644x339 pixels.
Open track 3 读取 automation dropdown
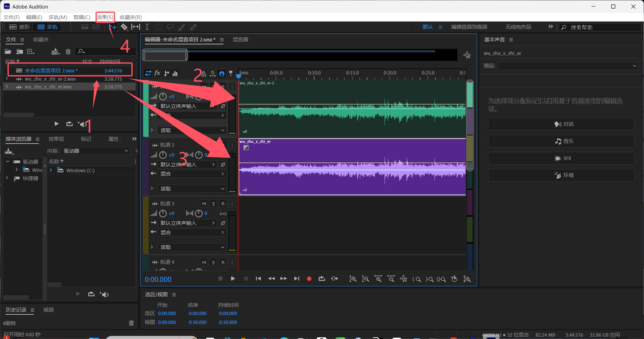click(x=192, y=247)
